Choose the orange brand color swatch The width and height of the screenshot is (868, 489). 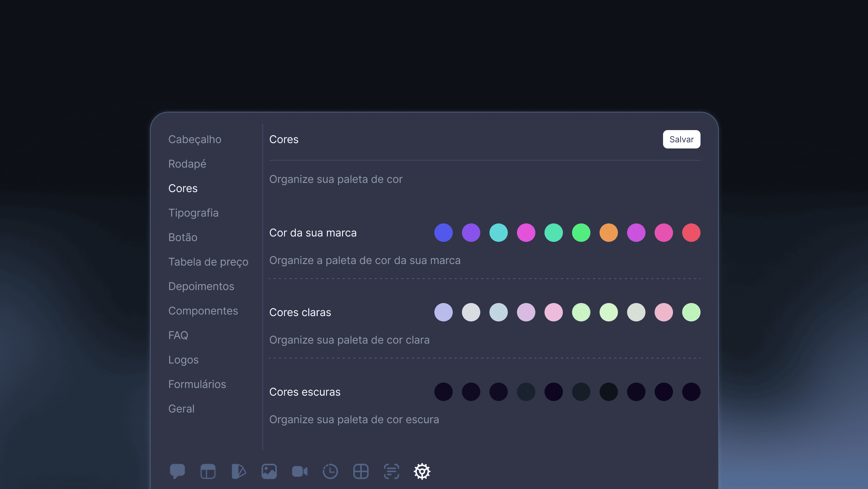click(609, 233)
